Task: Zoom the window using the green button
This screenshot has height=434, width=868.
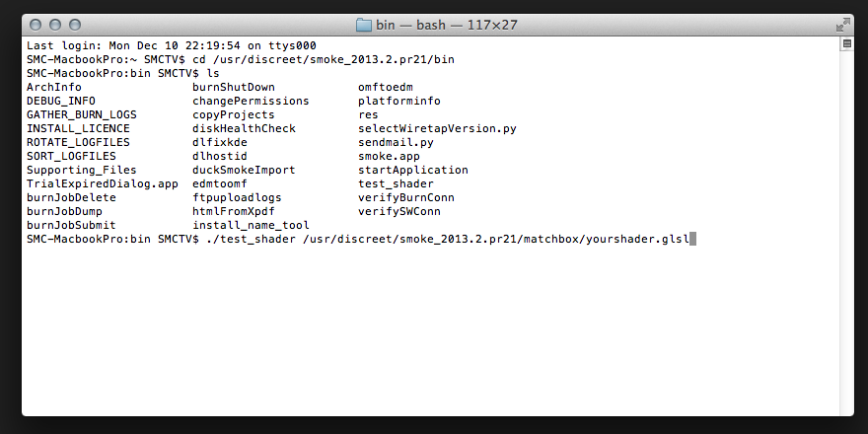Action: click(75, 24)
